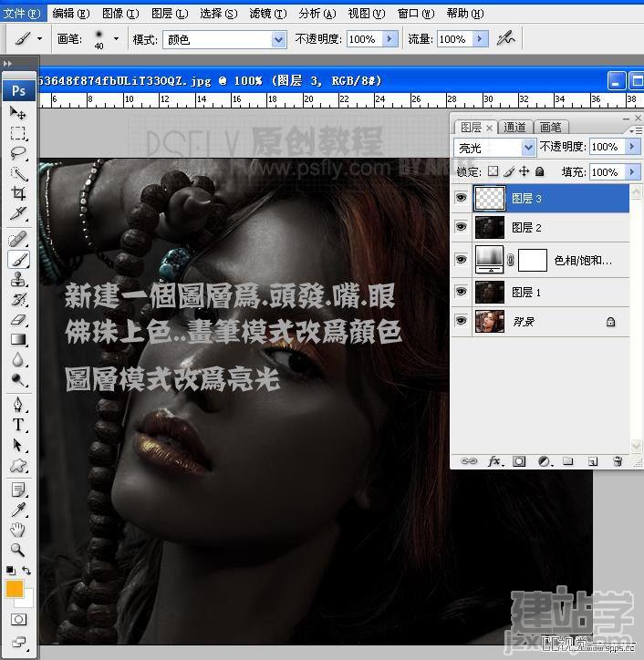Select the Custom Shape tool

(x=17, y=465)
